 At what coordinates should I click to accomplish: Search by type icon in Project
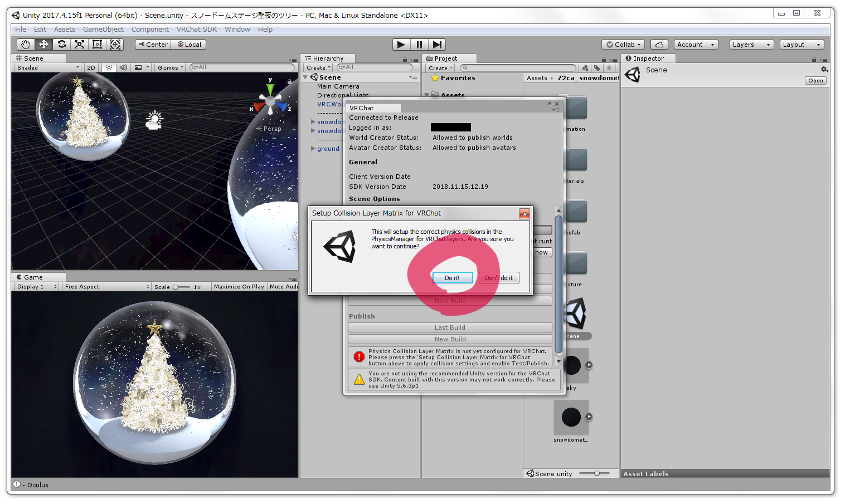(x=585, y=68)
